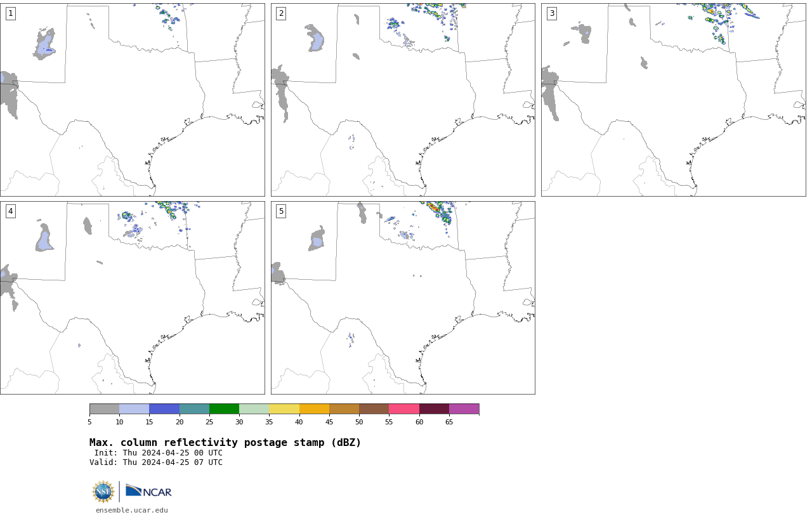The width and height of the screenshot is (812, 517).
Task: Click the Init: Thu 2024-04-25 00 UTC line
Action: click(158, 453)
